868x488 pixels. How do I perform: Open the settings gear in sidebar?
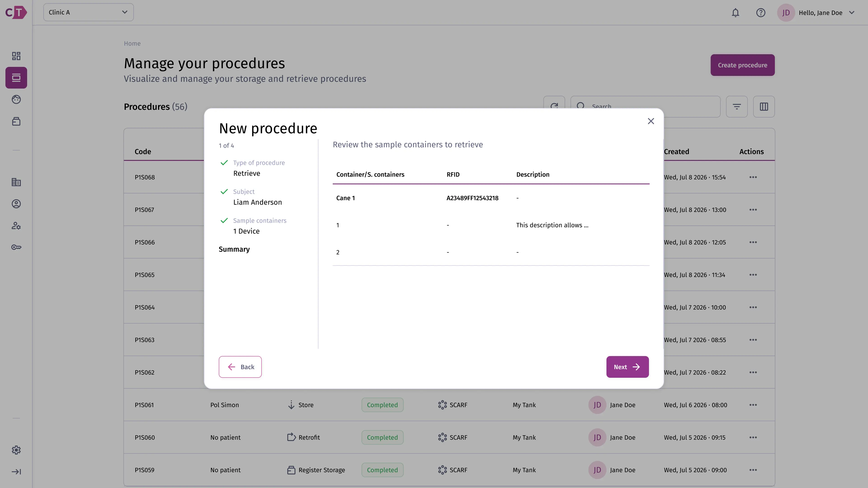coord(16,450)
